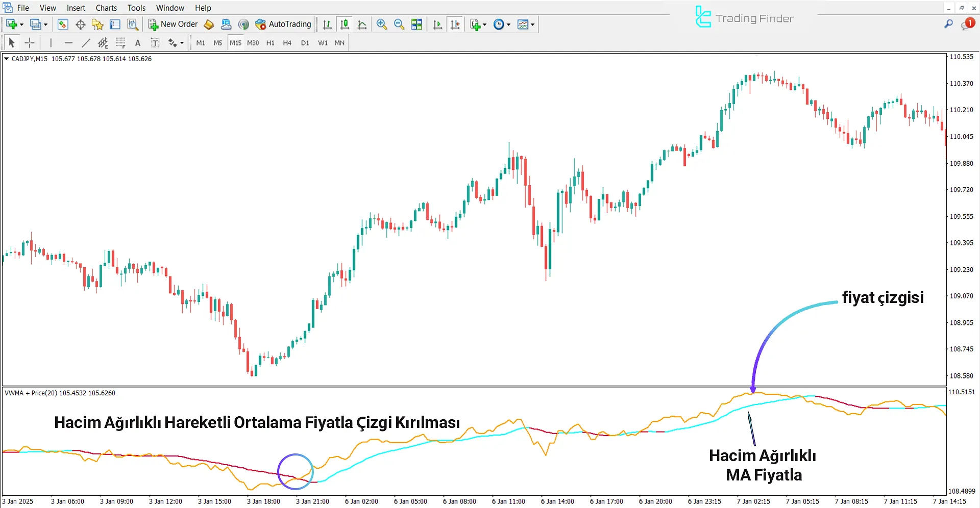Zoom in on the chart
The height and width of the screenshot is (508, 980).
coord(381,24)
